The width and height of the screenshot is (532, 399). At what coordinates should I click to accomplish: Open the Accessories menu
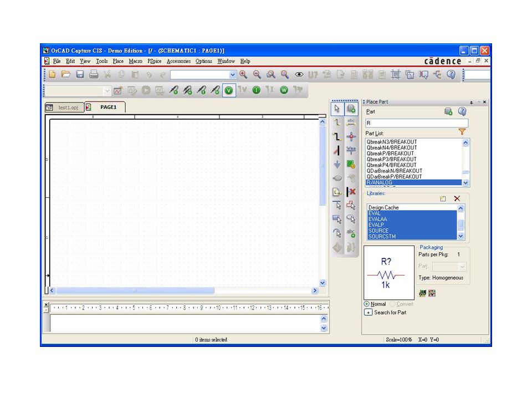coord(179,61)
